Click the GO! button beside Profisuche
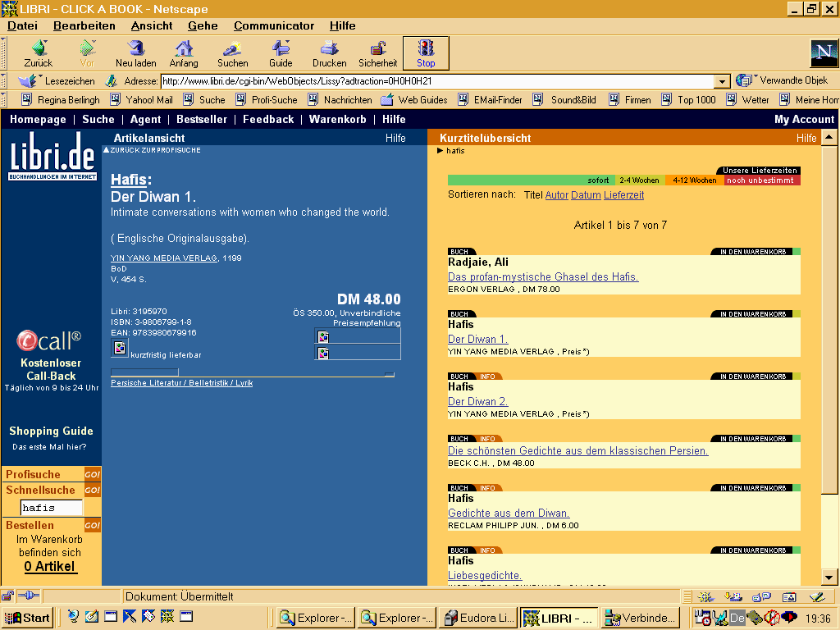This screenshot has height=630, width=840. coord(92,474)
